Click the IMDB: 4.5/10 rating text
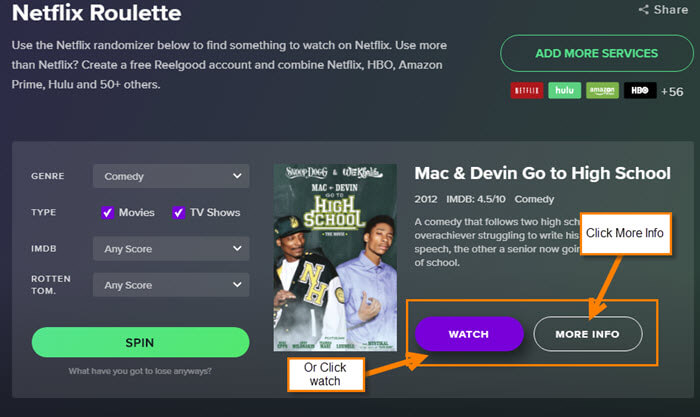Viewport: 700px width, 417px height. coord(476,199)
